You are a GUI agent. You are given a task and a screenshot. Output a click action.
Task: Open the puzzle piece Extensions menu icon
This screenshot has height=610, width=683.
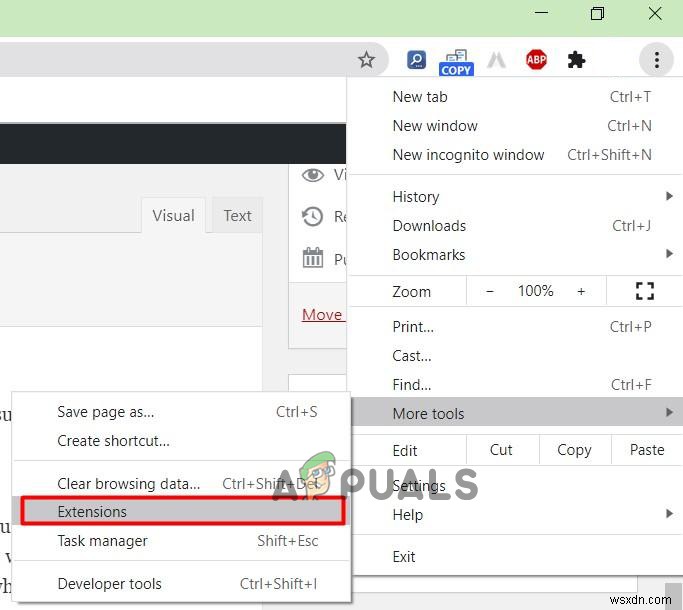[576, 60]
